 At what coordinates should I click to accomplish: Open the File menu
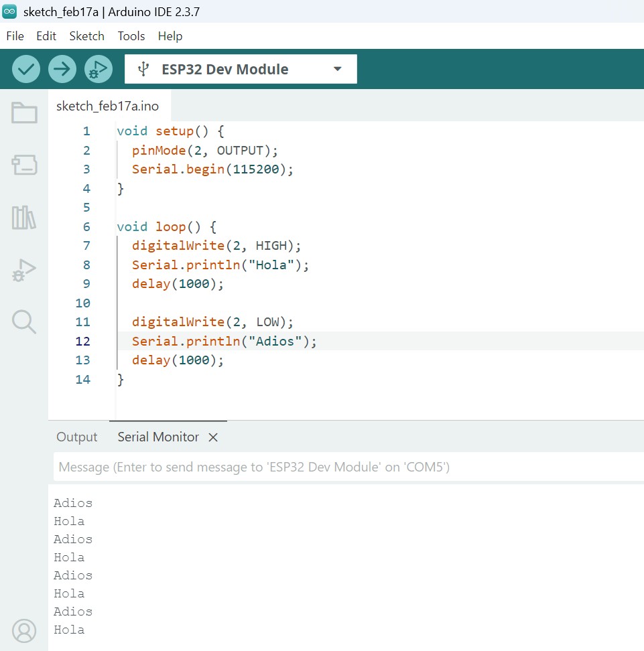[14, 36]
